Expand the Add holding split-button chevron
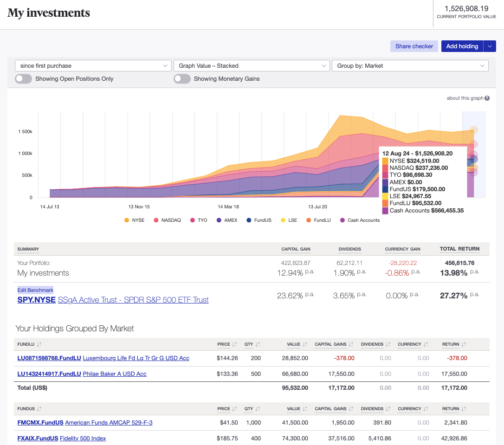 (490, 46)
